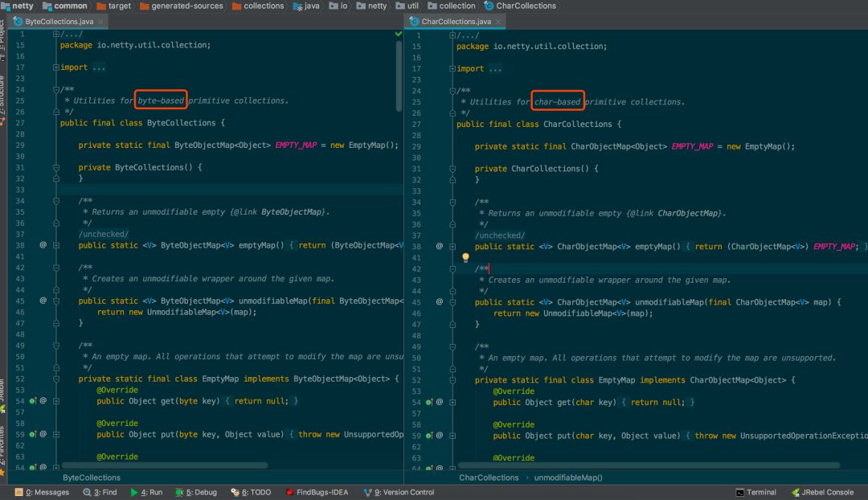
Task: Click override gutter icon at line 54 left editor
Action: [33, 400]
